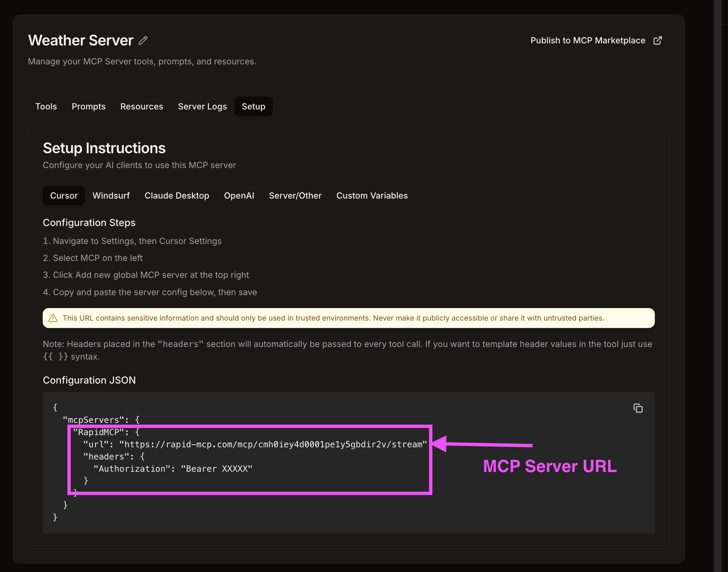The image size is (728, 572).
Task: Click the Authorization Bearer header line
Action: 173,469
